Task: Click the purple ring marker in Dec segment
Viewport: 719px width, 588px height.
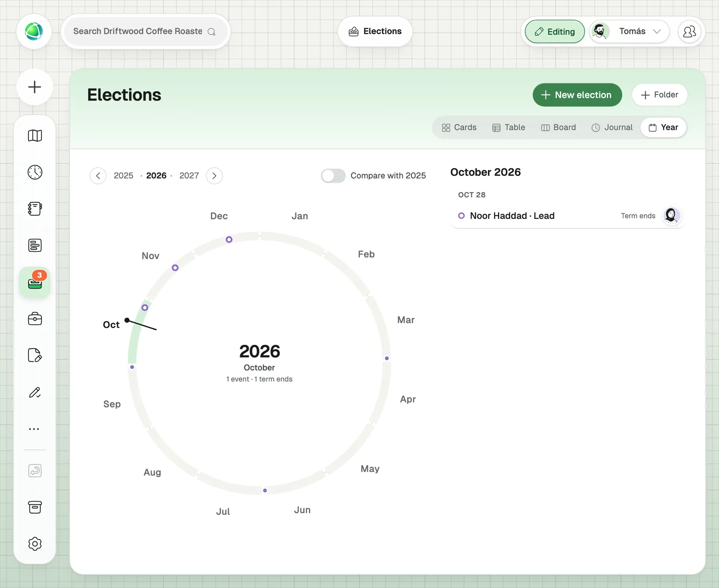Action: 229,239
